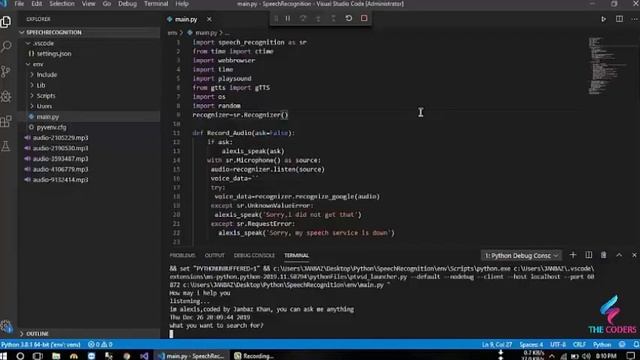Image resolution: width=640 pixels, height=360 pixels.
Task: Expand the Lib folder
Action: (x=32, y=85)
